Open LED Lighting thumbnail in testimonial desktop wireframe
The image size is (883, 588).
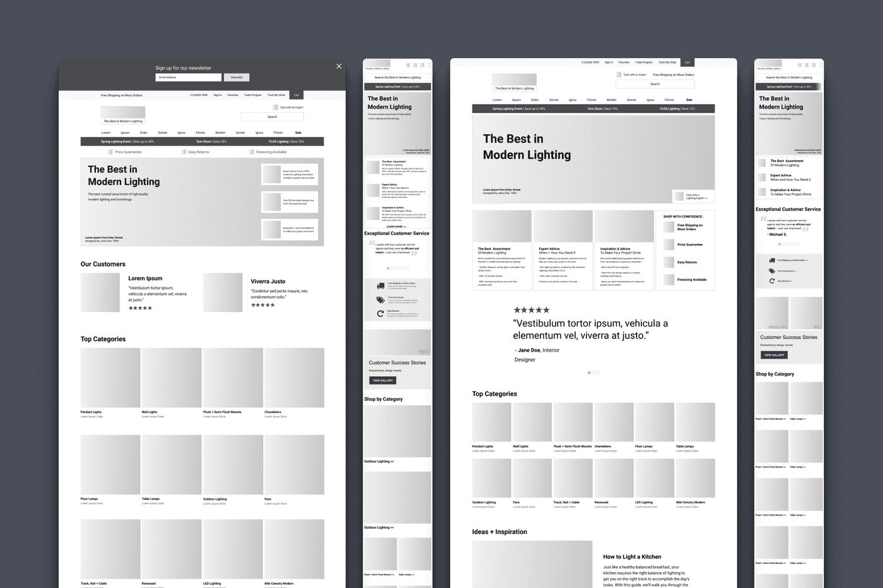click(655, 478)
